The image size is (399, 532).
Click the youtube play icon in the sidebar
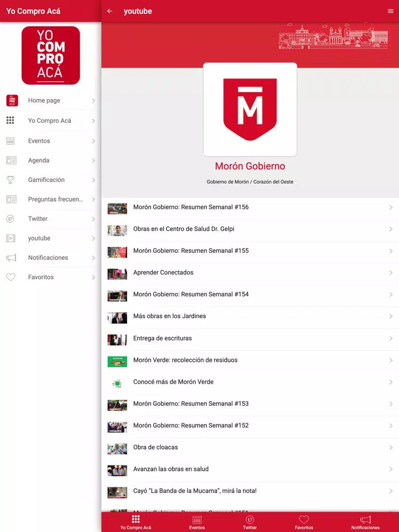(11, 238)
